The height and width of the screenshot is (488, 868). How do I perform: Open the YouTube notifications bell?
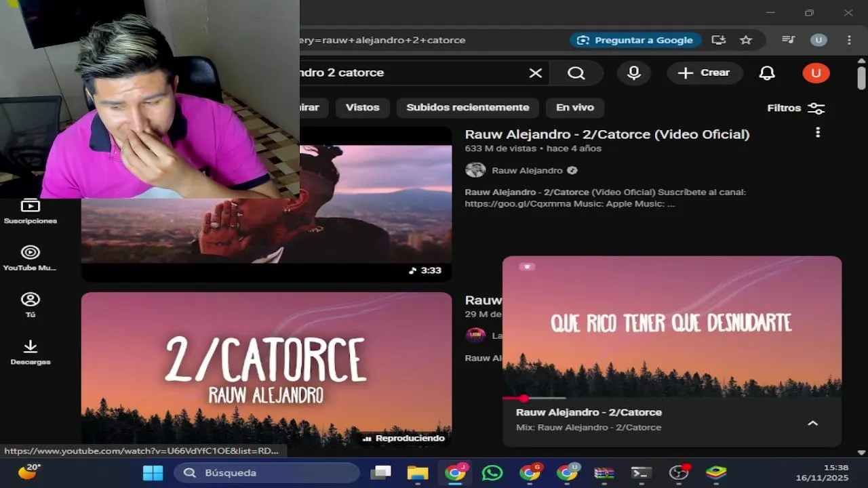[x=767, y=73]
